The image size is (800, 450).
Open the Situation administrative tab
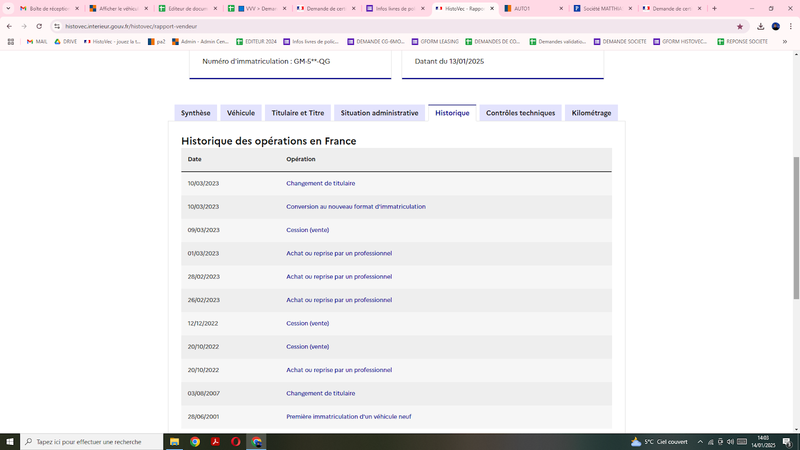[x=380, y=113]
